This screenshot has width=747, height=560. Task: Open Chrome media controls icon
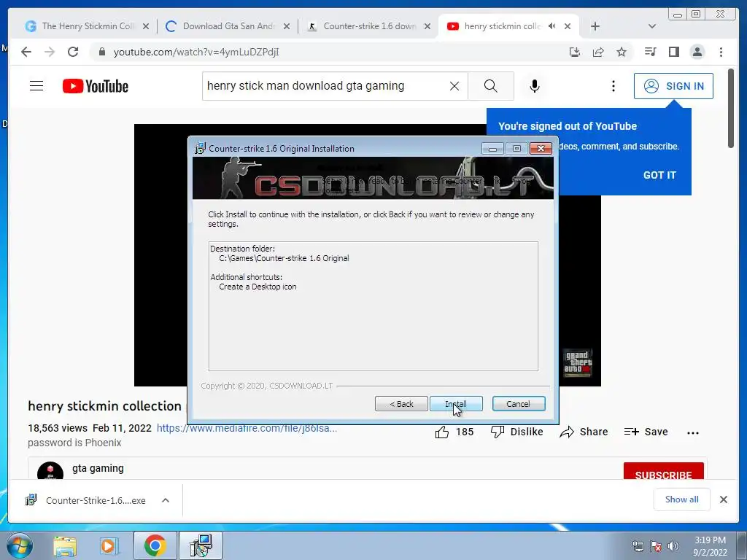(650, 52)
